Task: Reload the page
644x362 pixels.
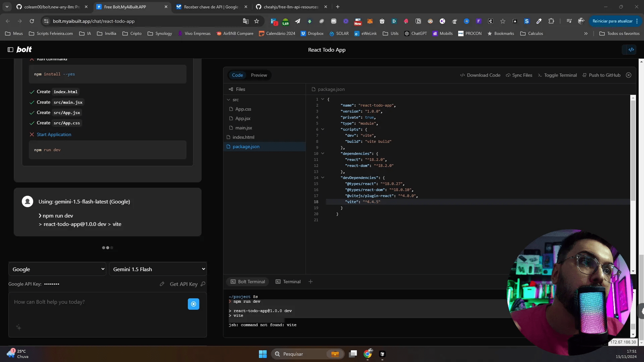Action: point(32,21)
